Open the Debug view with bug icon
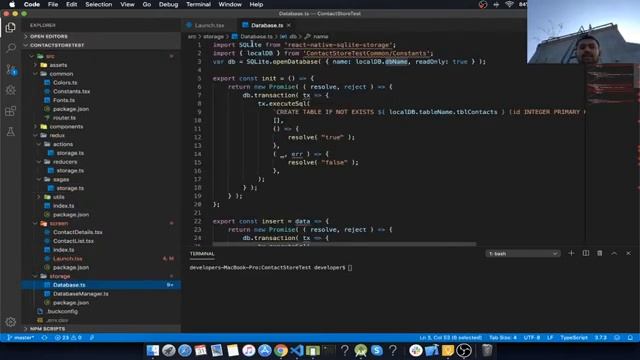 tap(11, 90)
